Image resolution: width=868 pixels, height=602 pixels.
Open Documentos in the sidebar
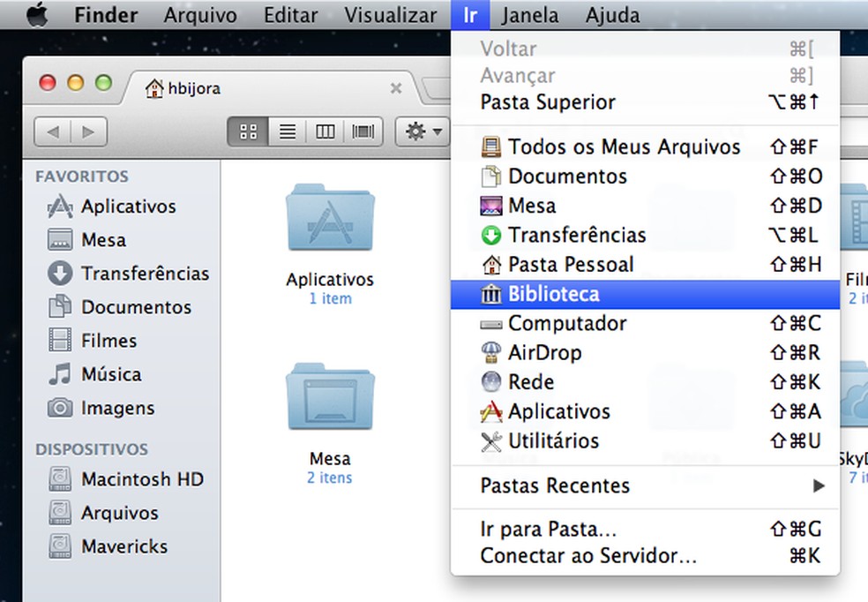(x=120, y=307)
